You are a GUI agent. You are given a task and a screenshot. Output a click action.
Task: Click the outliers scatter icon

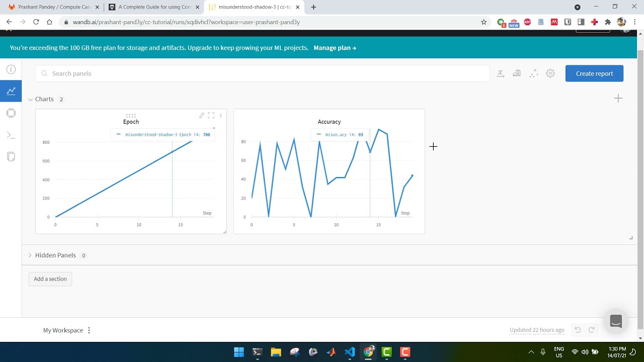coord(533,73)
